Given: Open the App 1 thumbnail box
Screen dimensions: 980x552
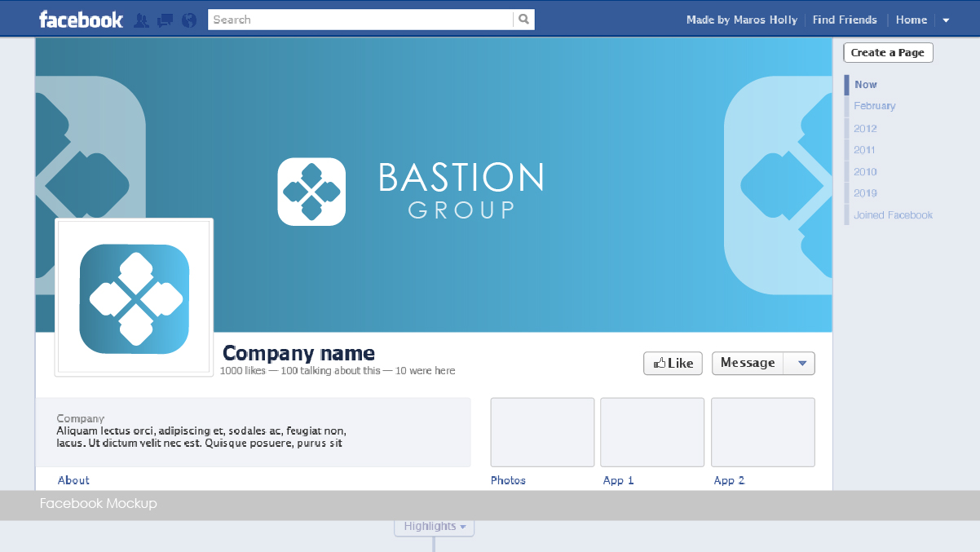Looking at the screenshot, I should (x=652, y=432).
